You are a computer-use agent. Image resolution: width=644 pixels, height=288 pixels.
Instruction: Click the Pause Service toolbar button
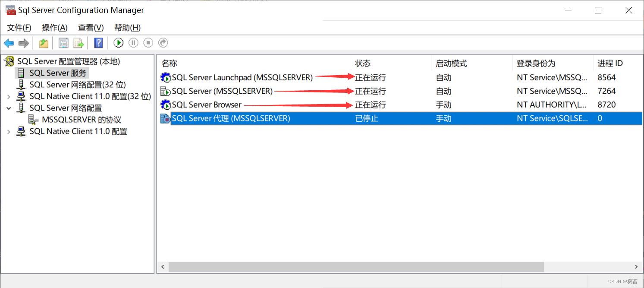point(133,43)
